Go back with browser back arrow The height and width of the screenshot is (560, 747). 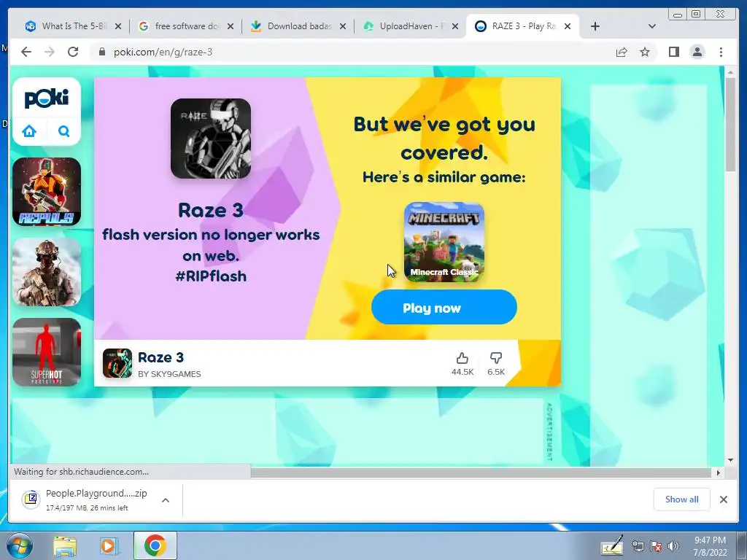pos(26,52)
